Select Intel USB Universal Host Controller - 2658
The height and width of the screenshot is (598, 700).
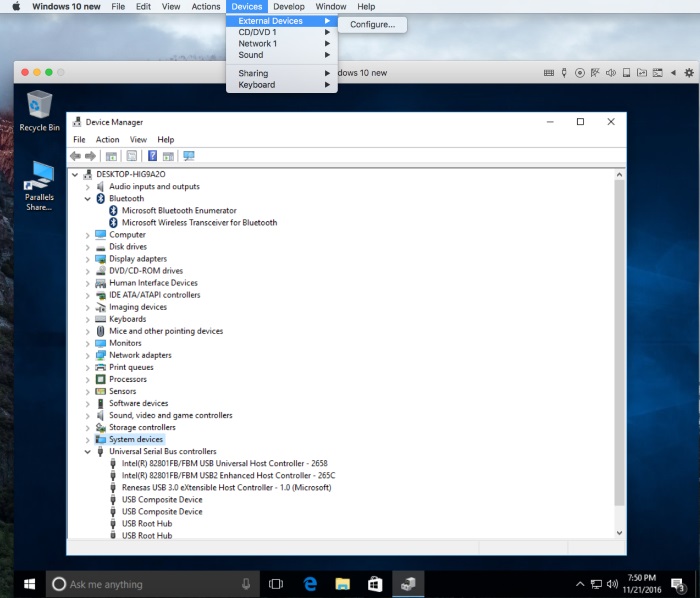[x=225, y=464]
